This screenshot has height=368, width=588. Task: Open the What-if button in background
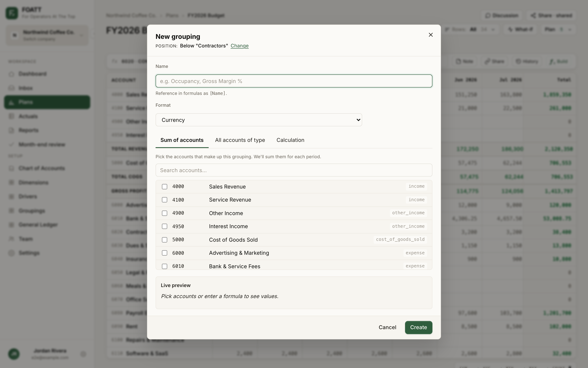520,29
